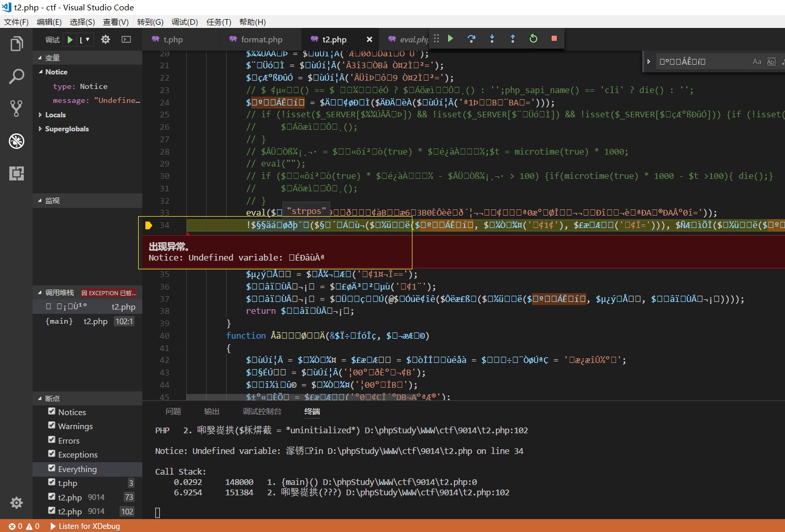This screenshot has width=785, height=532.
Task: Open launch.json configuration gear icon
Action: point(106,39)
